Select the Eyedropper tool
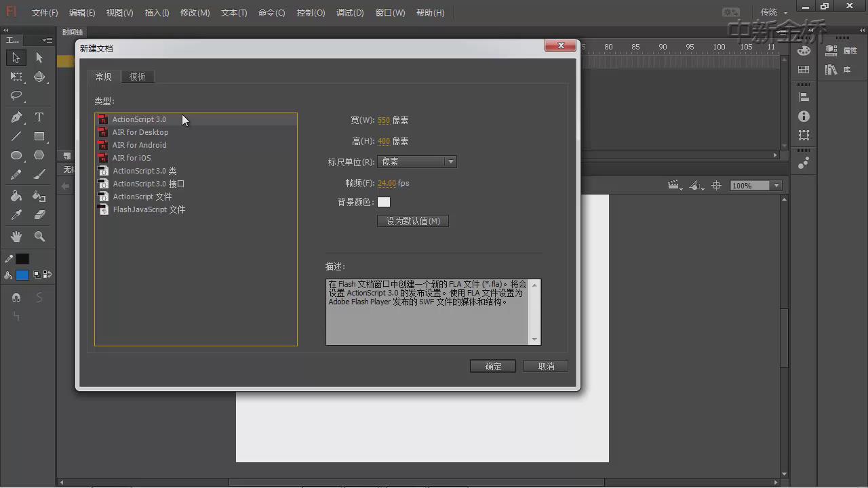868x488 pixels. [16, 215]
